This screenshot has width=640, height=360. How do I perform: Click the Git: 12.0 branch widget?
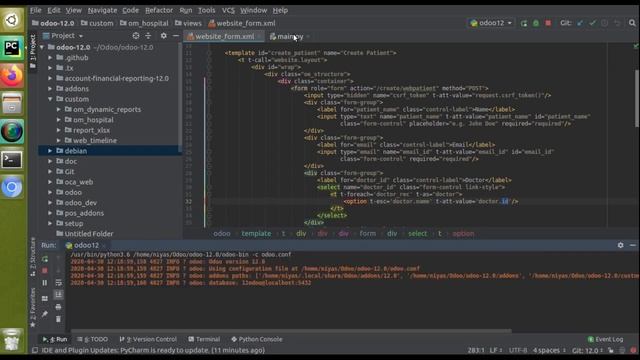point(587,350)
